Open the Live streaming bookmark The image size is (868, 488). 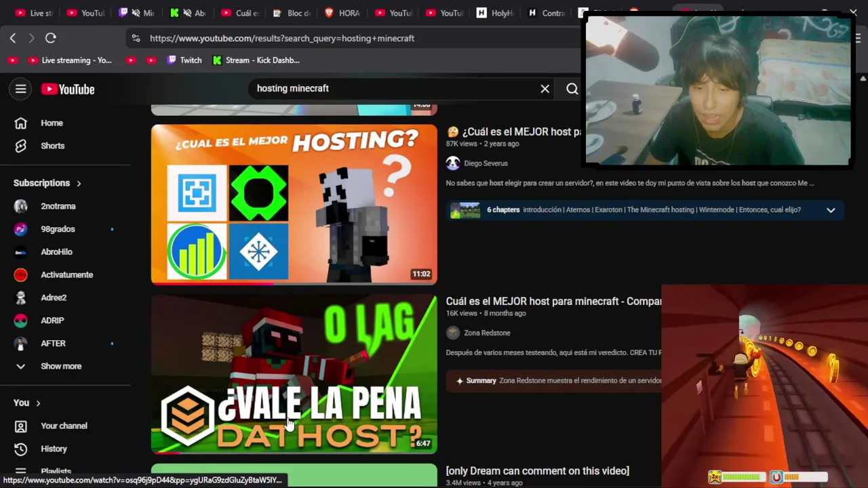[x=70, y=60]
